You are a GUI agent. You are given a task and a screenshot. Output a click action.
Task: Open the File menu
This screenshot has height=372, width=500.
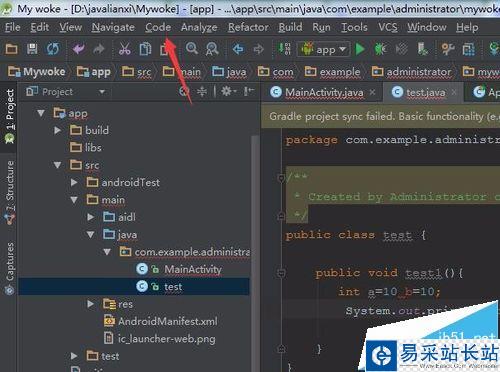13,27
